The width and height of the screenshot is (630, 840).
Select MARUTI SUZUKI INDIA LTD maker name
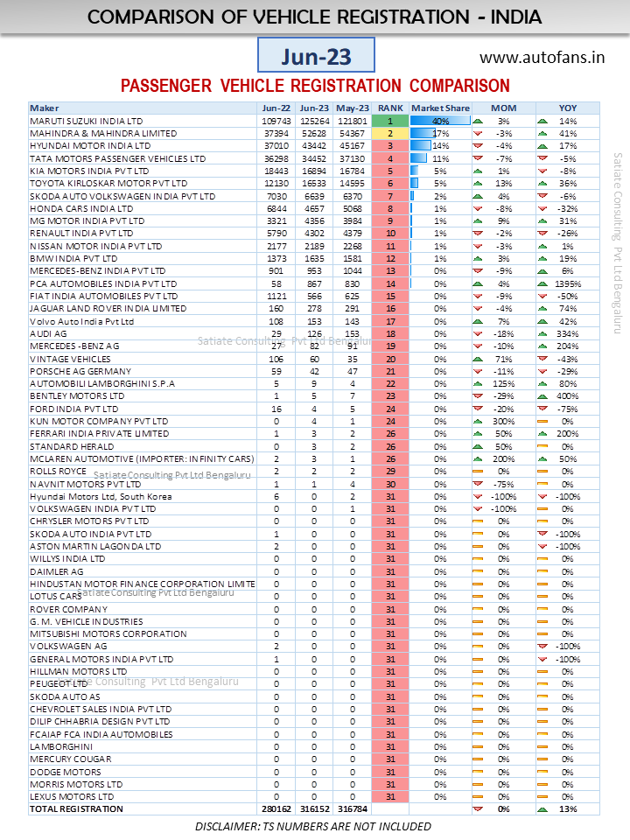[87, 122]
